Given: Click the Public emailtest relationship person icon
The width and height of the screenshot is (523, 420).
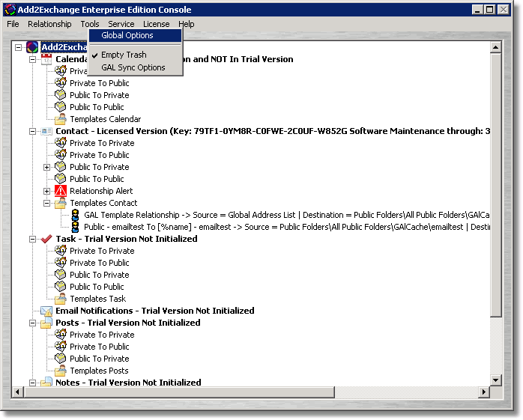Looking at the screenshot, I should 76,227.
